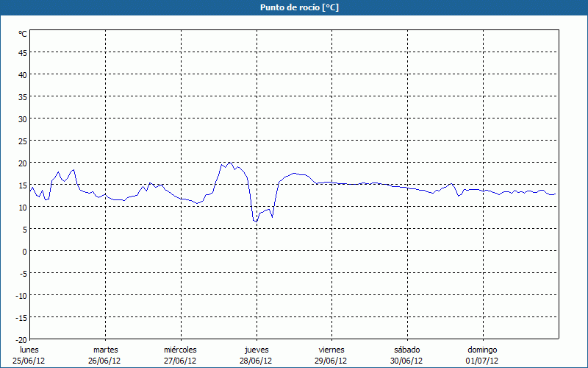Image resolution: width=588 pixels, height=368 pixels.
Task: Click the 20 label on the y-axis
Action: 23,163
